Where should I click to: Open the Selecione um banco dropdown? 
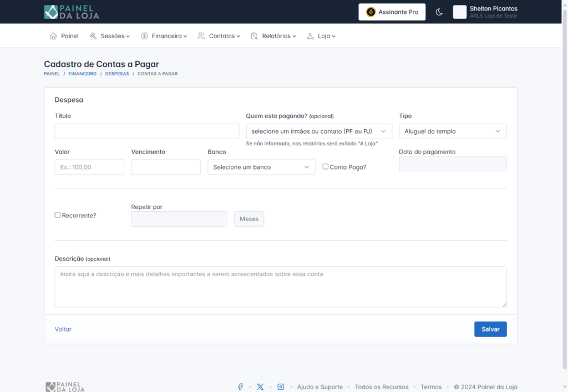click(262, 167)
